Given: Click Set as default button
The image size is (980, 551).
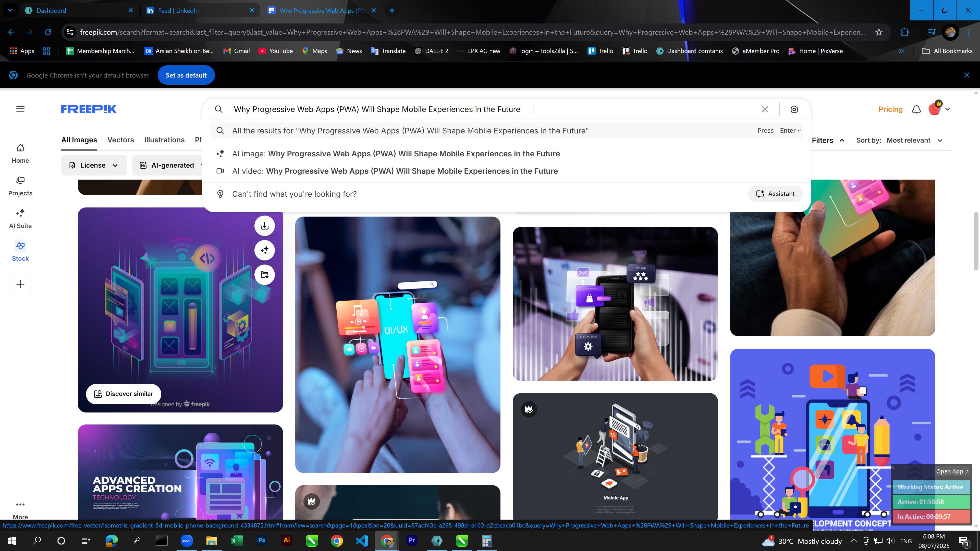Looking at the screenshot, I should [x=186, y=75].
